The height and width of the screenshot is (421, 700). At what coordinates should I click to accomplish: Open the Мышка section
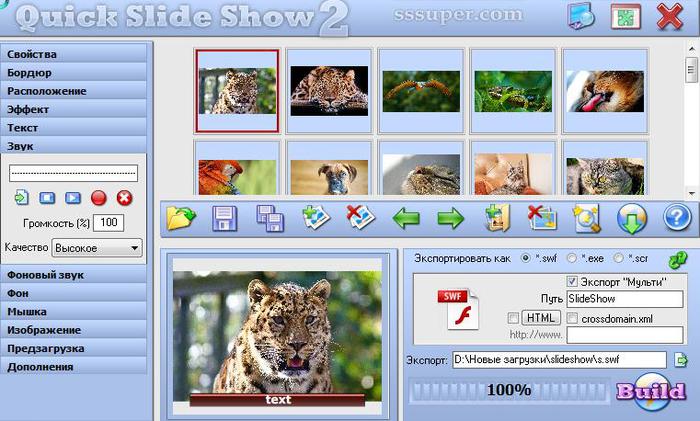click(74, 312)
